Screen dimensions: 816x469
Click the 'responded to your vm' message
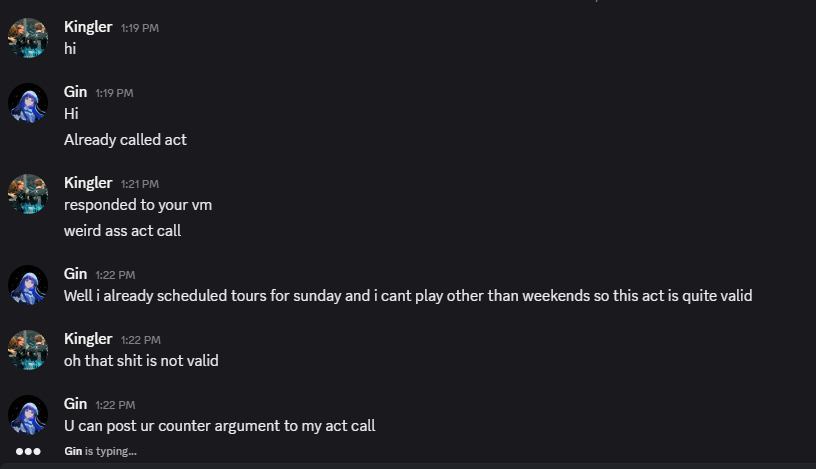point(138,205)
